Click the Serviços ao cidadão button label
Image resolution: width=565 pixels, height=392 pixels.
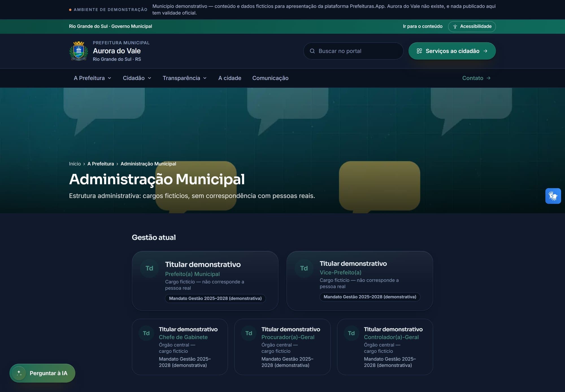pos(452,51)
